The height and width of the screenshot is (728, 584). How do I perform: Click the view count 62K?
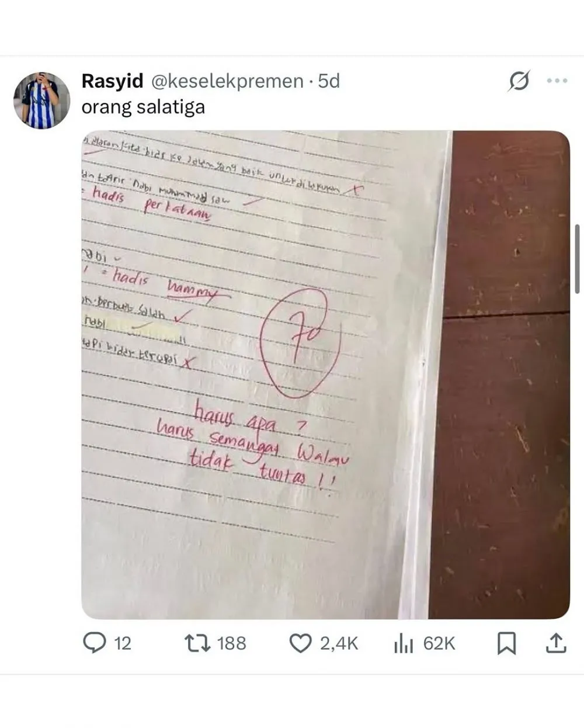439,643
